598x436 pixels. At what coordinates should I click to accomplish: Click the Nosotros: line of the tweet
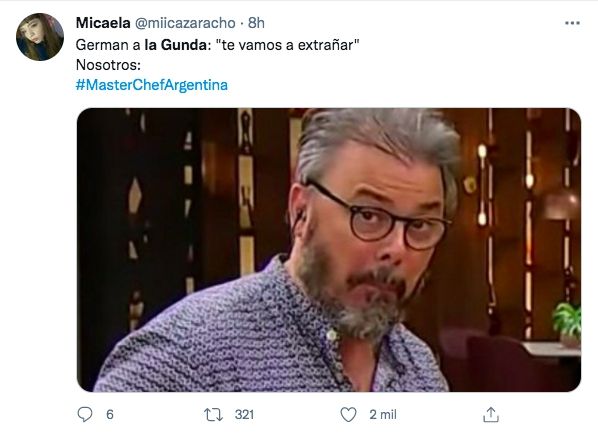point(108,65)
